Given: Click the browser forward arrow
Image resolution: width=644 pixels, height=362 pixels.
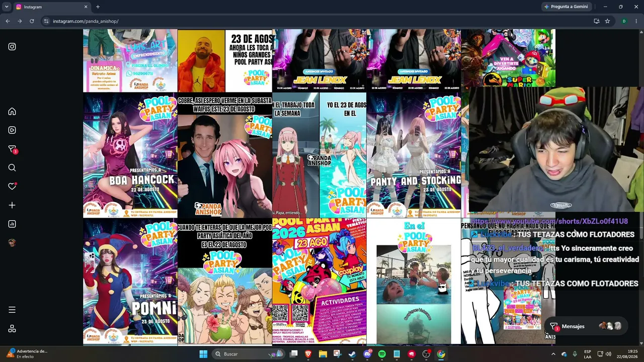Looking at the screenshot, I should (20, 21).
